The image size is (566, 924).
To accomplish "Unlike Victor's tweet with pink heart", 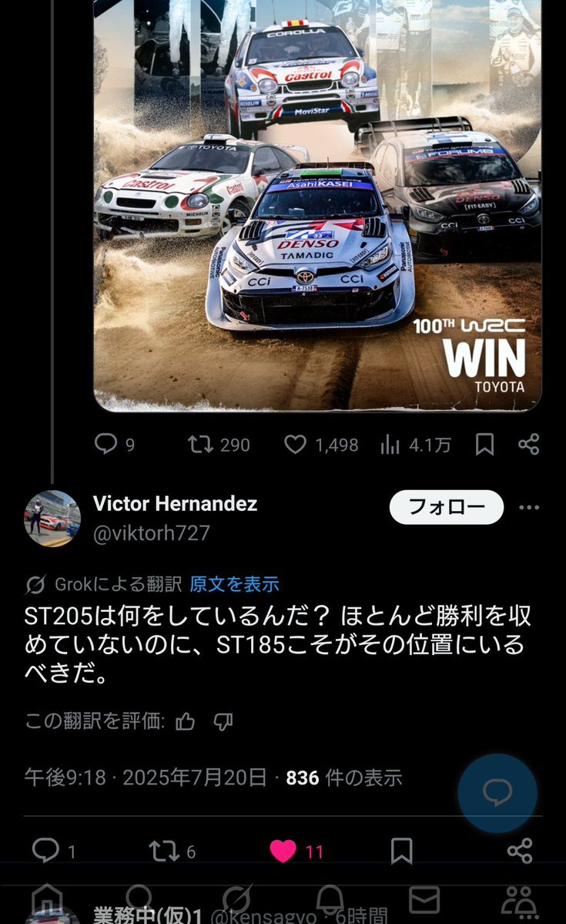I will 296,851.
